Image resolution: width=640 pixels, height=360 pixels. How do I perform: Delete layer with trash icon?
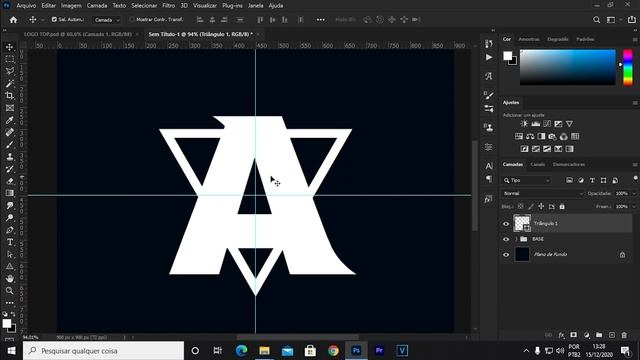tap(624, 335)
